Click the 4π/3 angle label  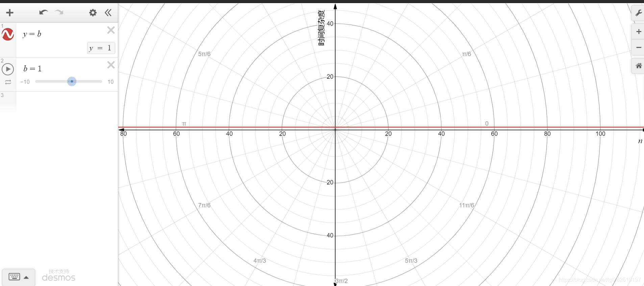click(260, 261)
